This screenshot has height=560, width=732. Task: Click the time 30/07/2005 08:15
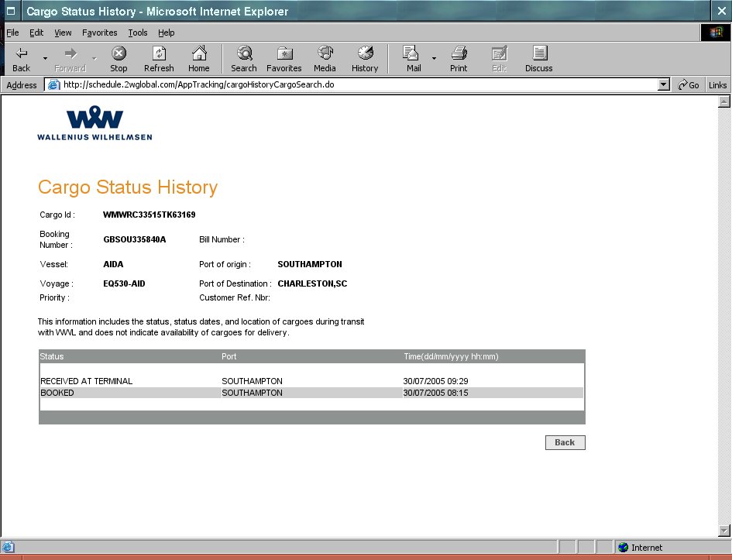pos(435,393)
